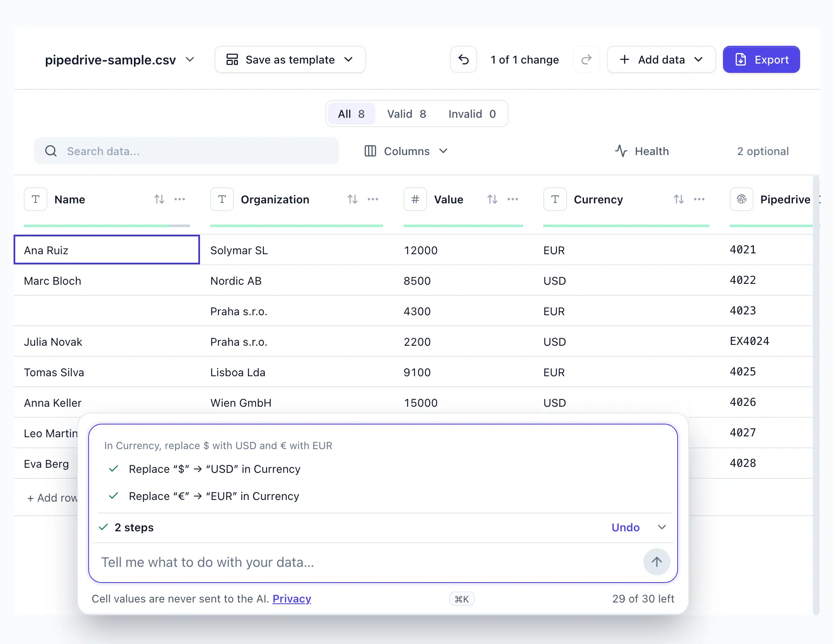Screen dimensions: 834x644
Task: Undo the 2 steps AI change
Action: click(625, 527)
